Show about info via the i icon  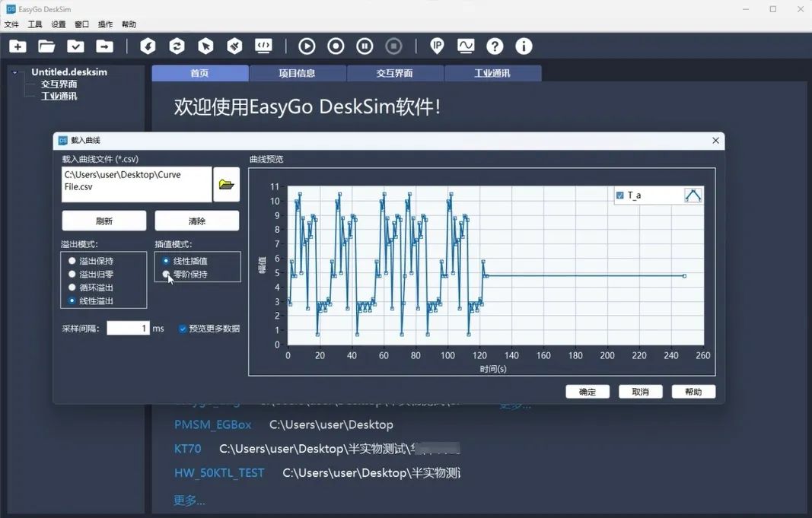(x=524, y=46)
